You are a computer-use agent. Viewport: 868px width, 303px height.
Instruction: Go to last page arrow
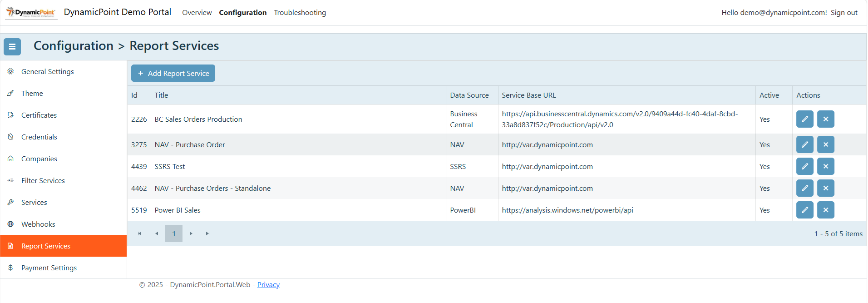tap(208, 233)
